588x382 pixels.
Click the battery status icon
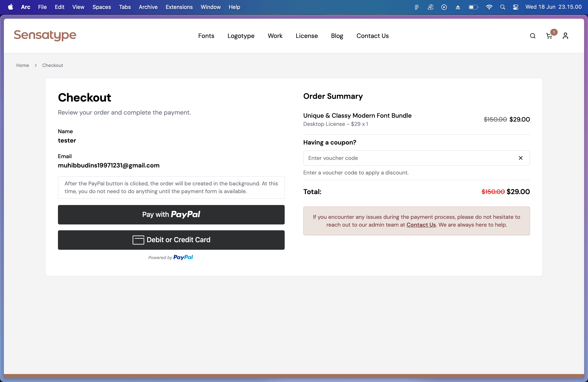pyautogui.click(x=473, y=7)
